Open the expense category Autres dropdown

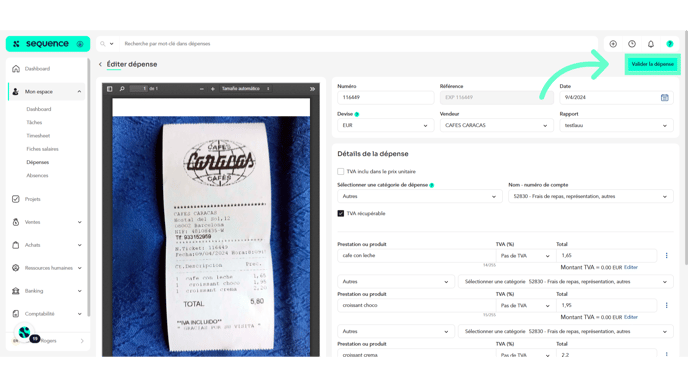click(x=419, y=197)
